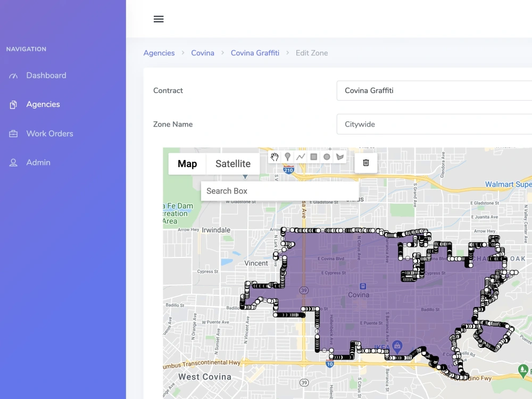Click the Work Orders briefcase icon
532x399 pixels.
[13, 134]
